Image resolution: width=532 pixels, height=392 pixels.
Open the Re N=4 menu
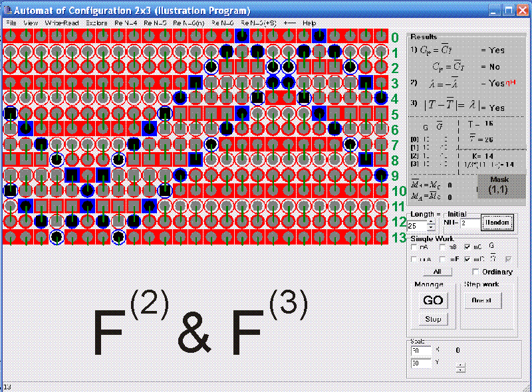click(126, 23)
